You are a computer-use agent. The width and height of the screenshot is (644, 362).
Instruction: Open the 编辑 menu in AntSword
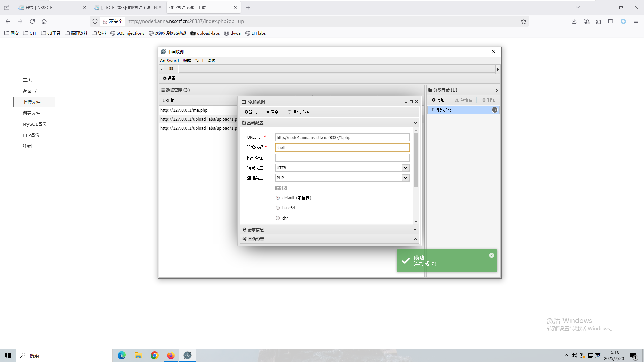[x=187, y=61]
